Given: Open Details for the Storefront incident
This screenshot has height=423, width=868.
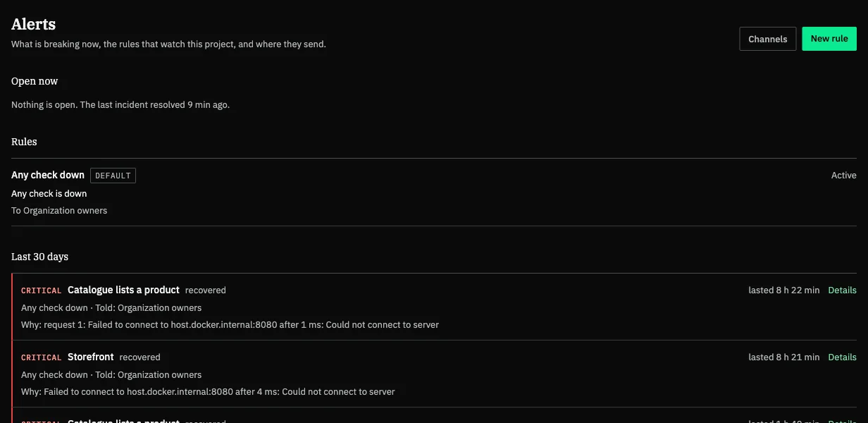Looking at the screenshot, I should (842, 357).
